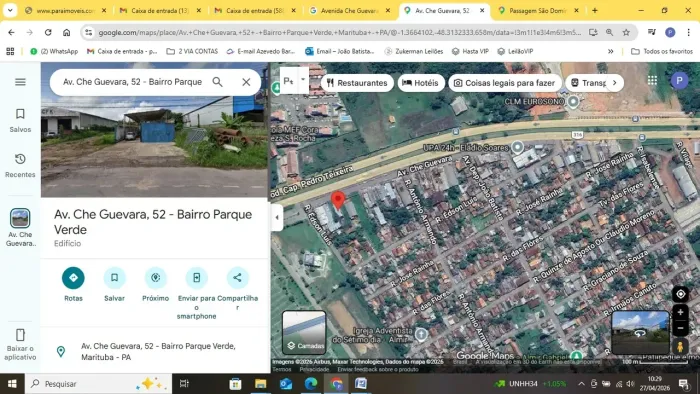The height and width of the screenshot is (394, 700).
Task: Select the Hotéis filter chip
Action: [x=421, y=83]
